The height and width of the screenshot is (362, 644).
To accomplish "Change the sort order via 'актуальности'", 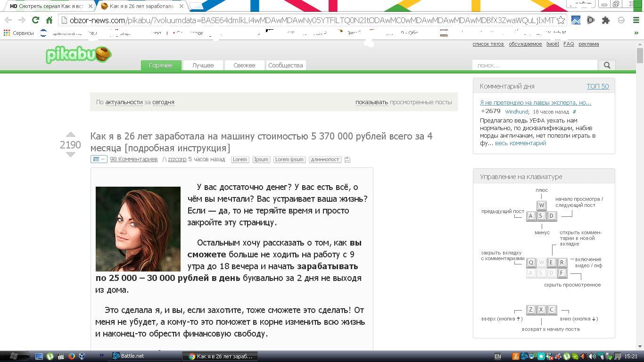I will coord(124,102).
